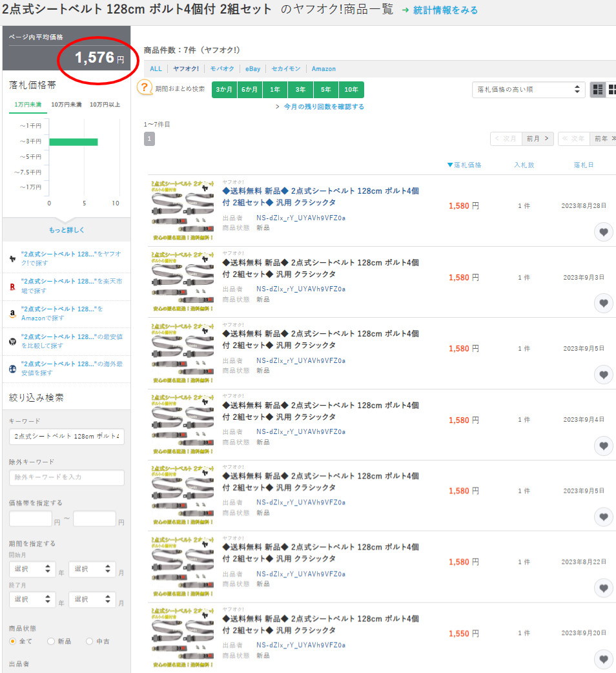Click the list view layout icon
The height and width of the screenshot is (673, 616).
point(611,90)
